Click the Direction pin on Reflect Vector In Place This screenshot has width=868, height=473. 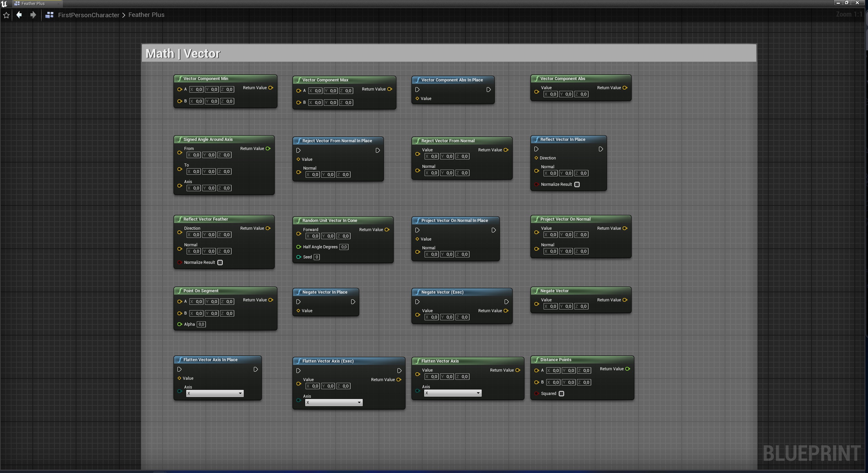point(536,158)
